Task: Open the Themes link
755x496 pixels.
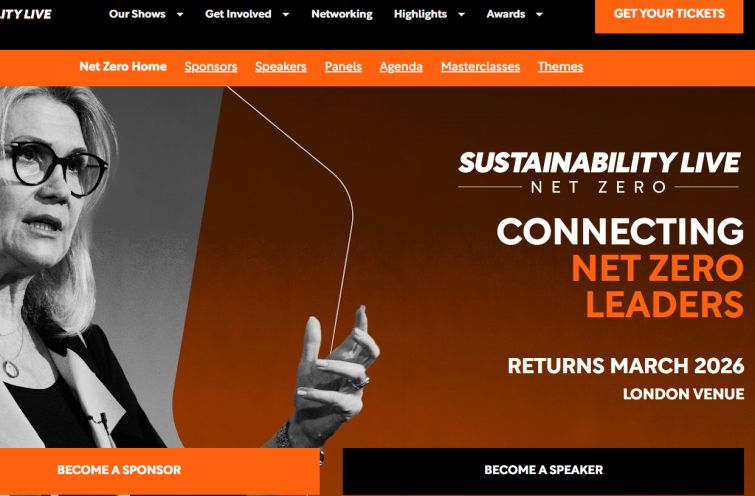Action: tap(560, 66)
